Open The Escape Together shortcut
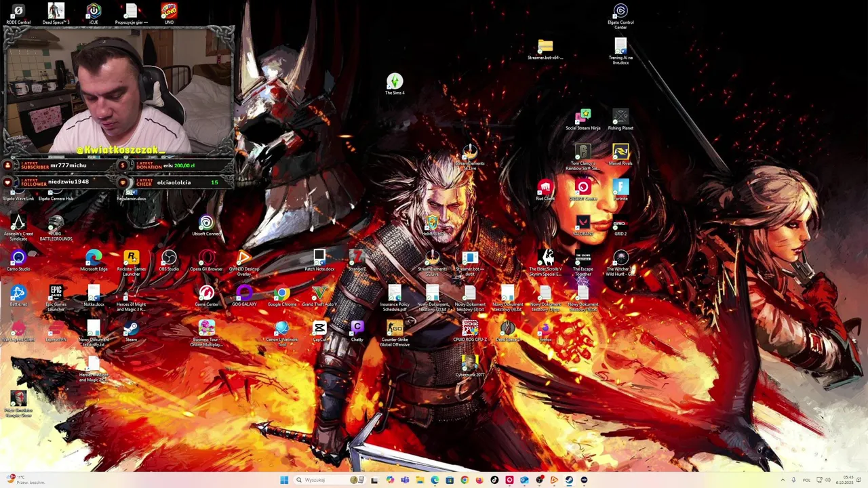 coord(583,263)
